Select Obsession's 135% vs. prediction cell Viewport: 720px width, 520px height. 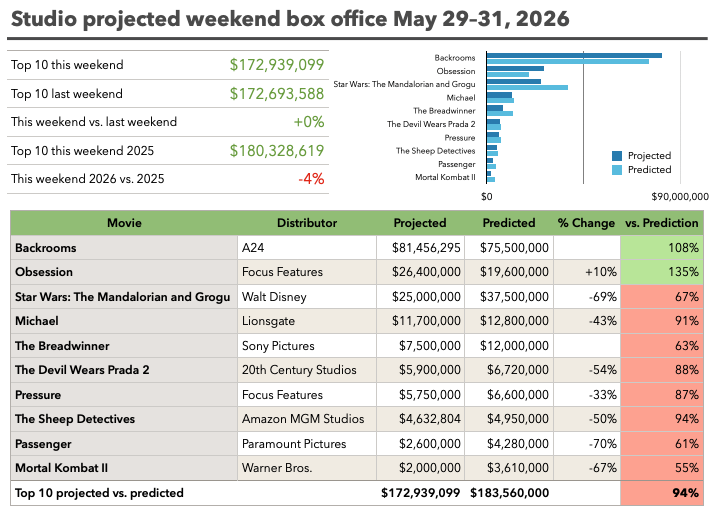pyautogui.click(x=662, y=272)
